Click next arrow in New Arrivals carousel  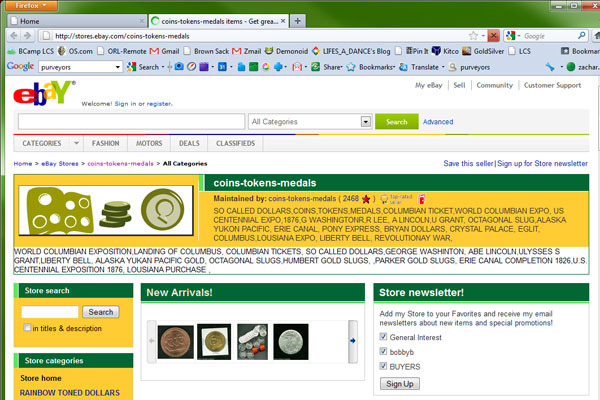352,341
